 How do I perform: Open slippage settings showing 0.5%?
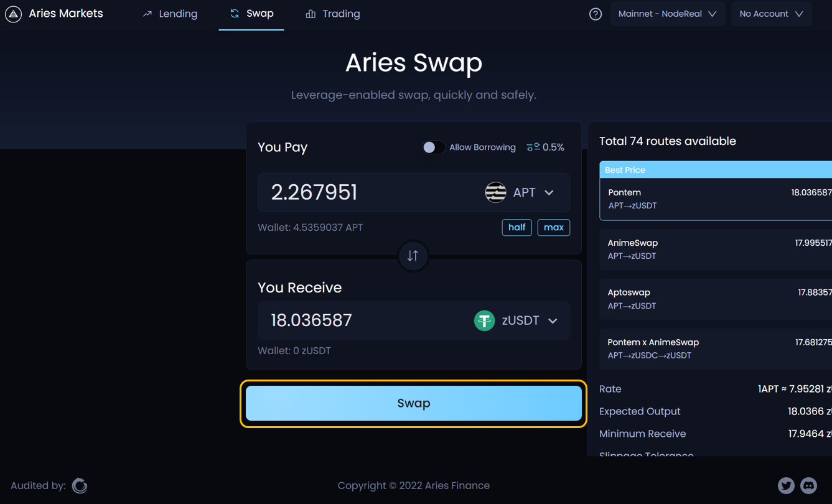pos(545,147)
